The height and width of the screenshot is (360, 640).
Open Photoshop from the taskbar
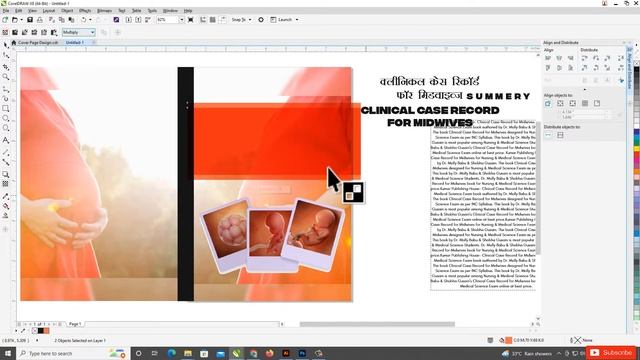[x=302, y=353]
